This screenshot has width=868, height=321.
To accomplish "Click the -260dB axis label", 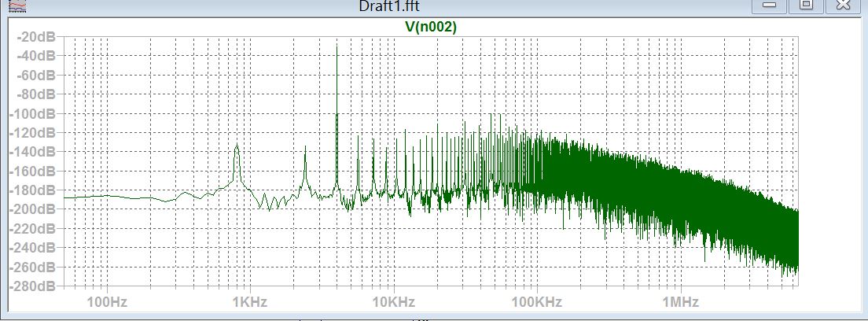I will click(x=32, y=267).
